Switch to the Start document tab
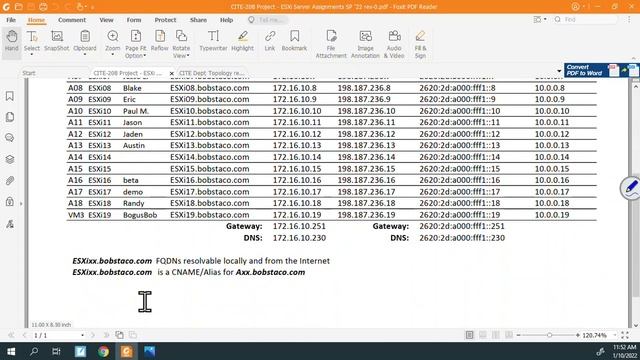The width and height of the screenshot is (640, 360). (x=29, y=73)
